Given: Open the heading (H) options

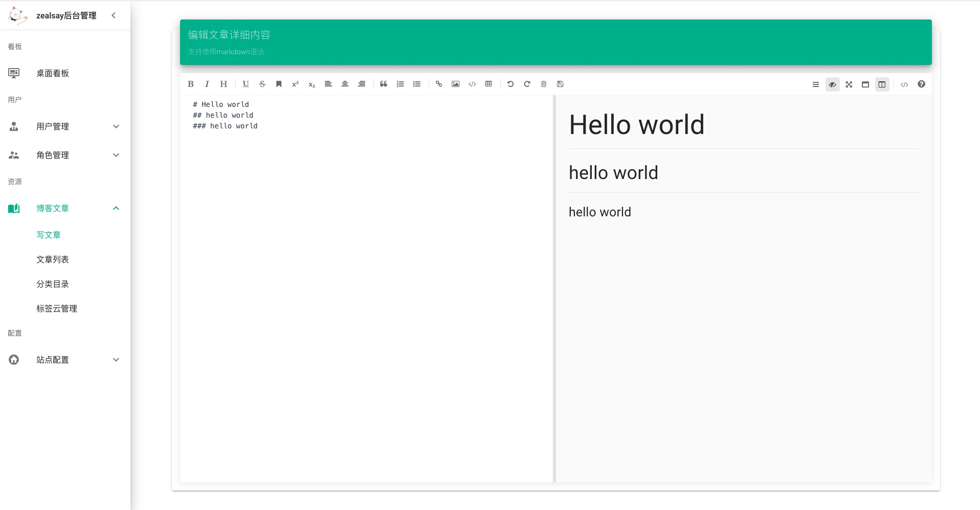Looking at the screenshot, I should click(x=224, y=84).
